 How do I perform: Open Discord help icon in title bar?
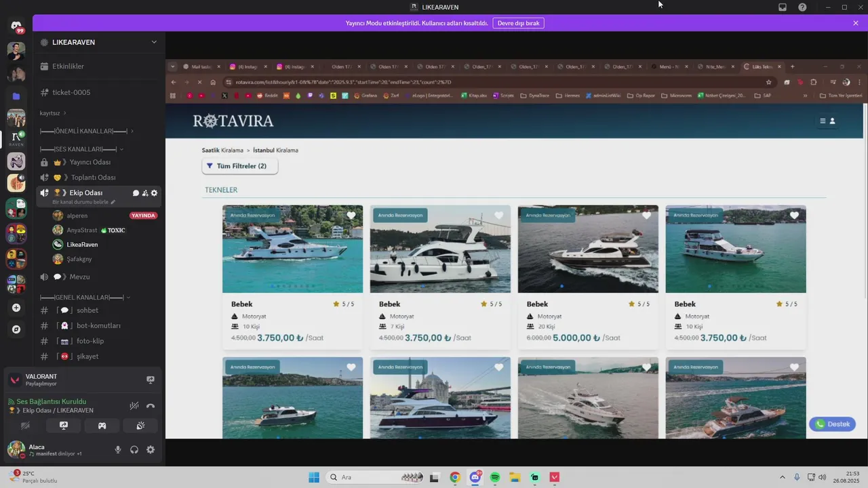[802, 7]
